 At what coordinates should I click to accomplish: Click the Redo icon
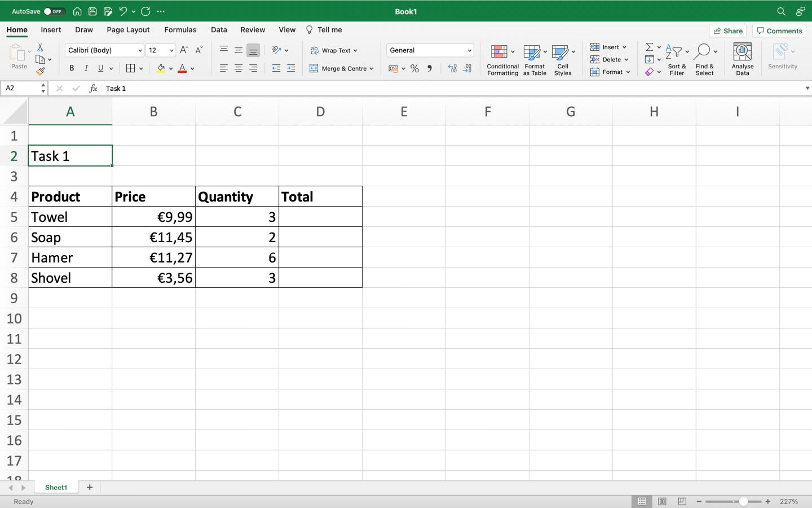(x=145, y=11)
